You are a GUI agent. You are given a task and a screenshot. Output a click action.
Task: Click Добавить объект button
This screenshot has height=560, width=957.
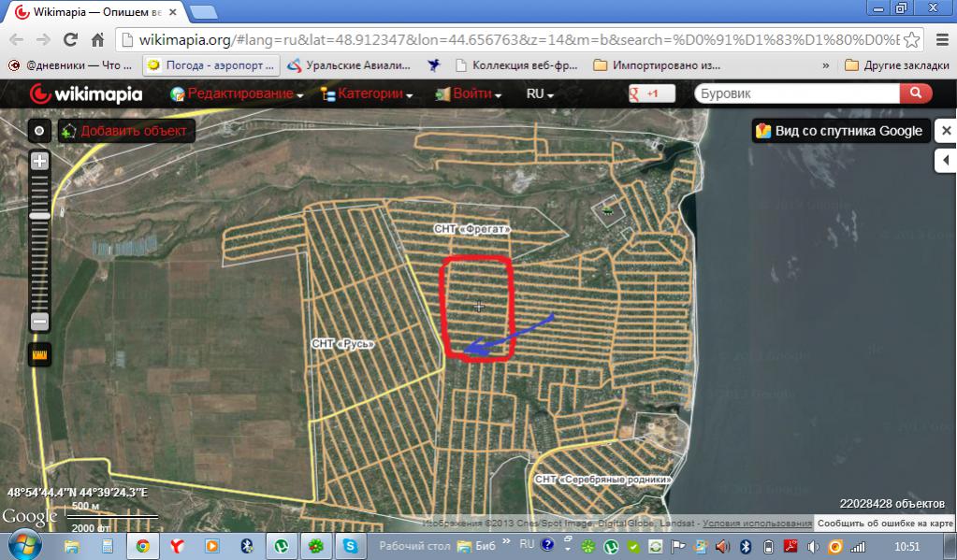click(x=127, y=131)
